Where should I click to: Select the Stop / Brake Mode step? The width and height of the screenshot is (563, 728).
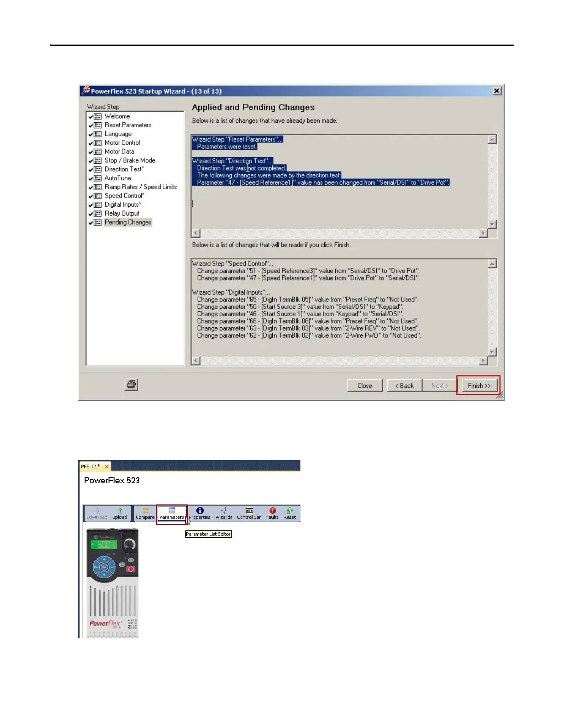coord(130,160)
